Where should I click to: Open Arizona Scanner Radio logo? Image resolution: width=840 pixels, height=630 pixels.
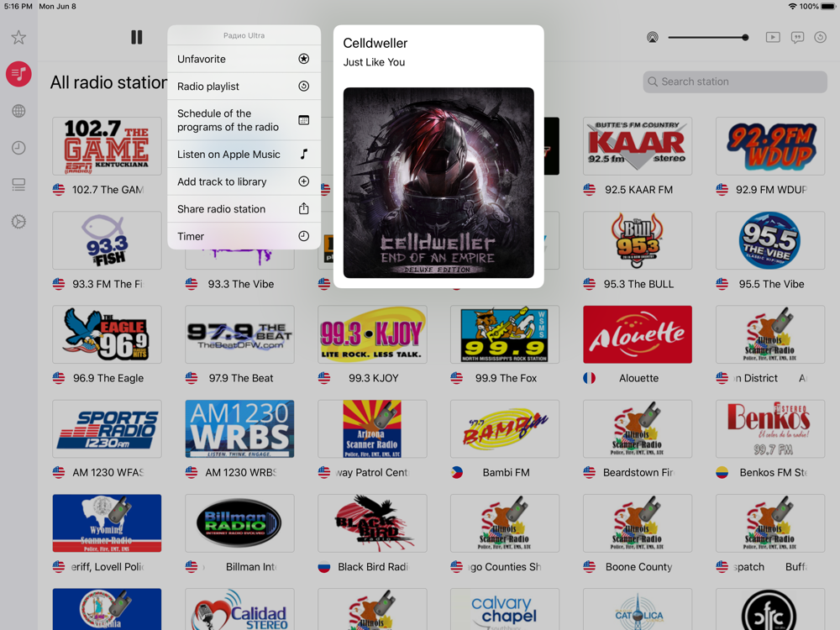click(372, 429)
